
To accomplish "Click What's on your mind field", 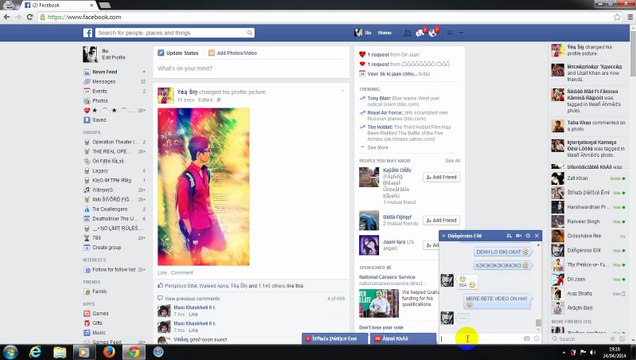I will click(x=251, y=69).
